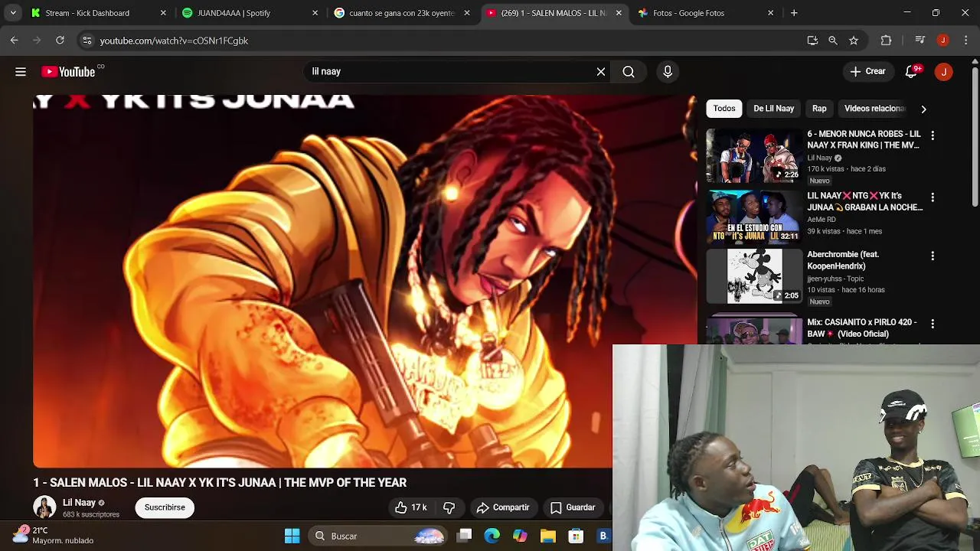Share the video via Compartir
Image resolution: width=980 pixels, height=551 pixels.
(503, 507)
